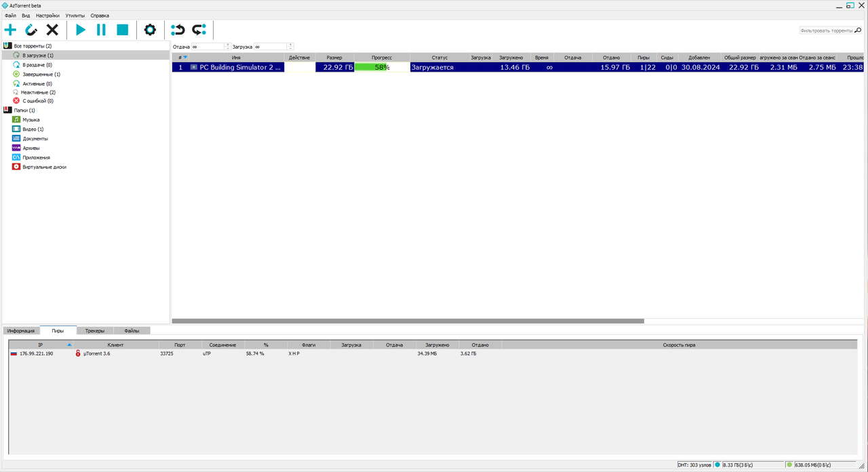Click the Активные status icon
This screenshot has height=472, width=868.
point(16,83)
